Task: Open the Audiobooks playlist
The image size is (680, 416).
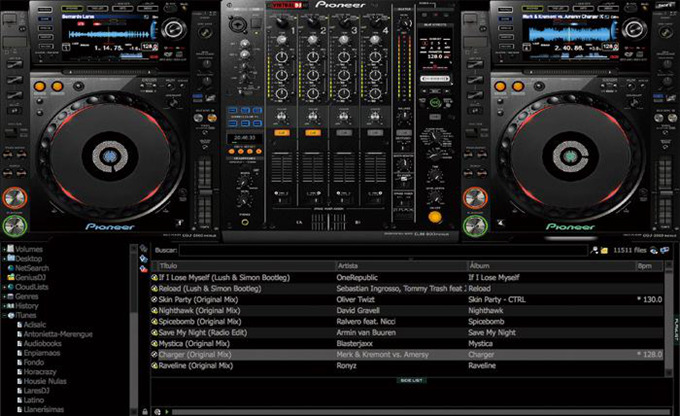Action: pos(42,344)
